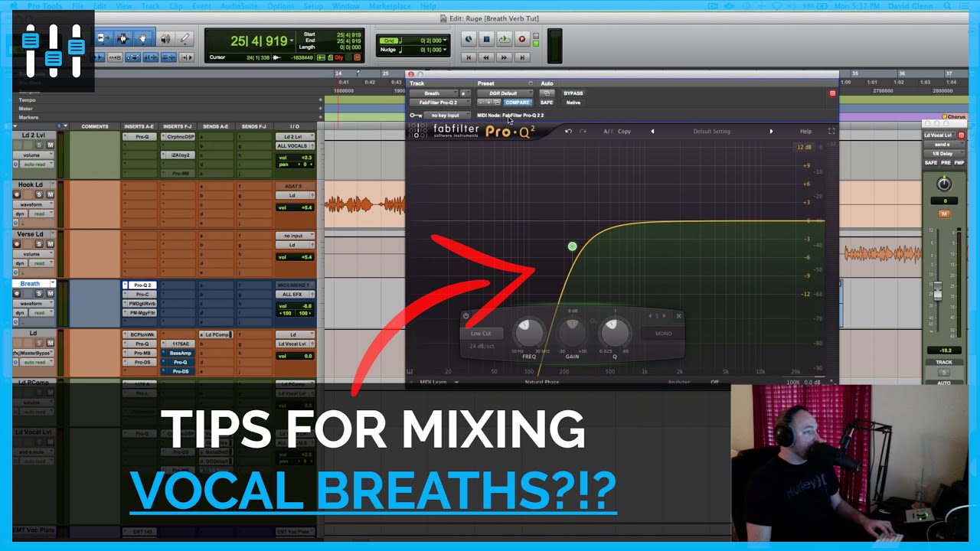Click the MONO stereo placement button
This screenshot has width=980, height=551.
663,334
